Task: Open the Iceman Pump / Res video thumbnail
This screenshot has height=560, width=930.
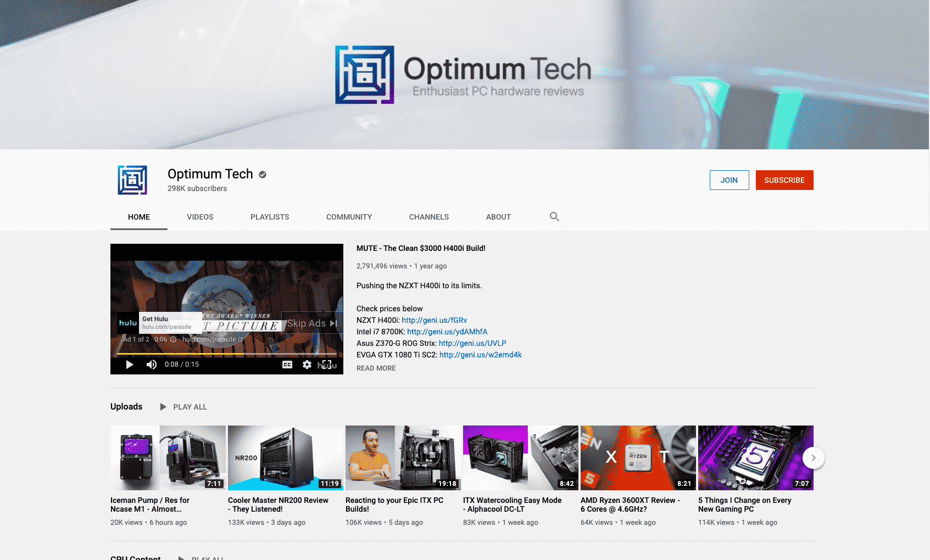Action: [x=168, y=458]
